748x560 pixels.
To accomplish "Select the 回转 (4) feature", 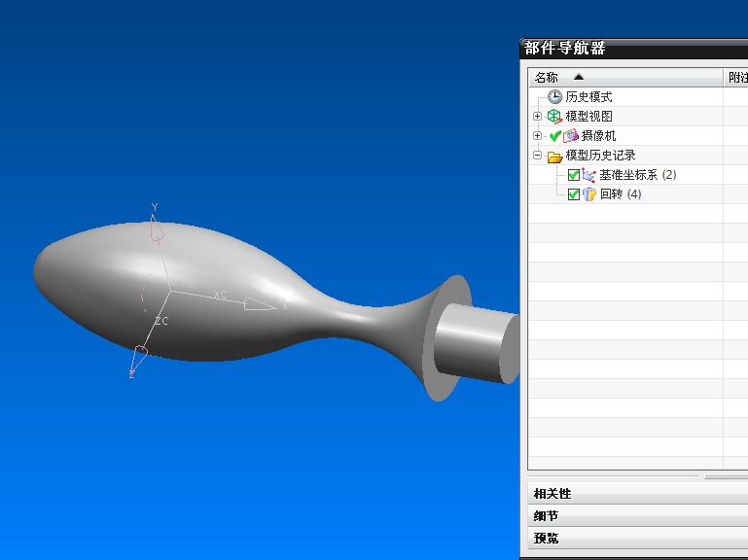I will click(x=621, y=194).
